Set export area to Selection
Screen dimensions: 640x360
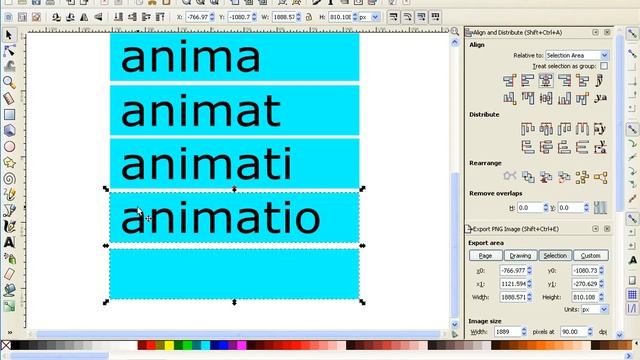coord(555,256)
